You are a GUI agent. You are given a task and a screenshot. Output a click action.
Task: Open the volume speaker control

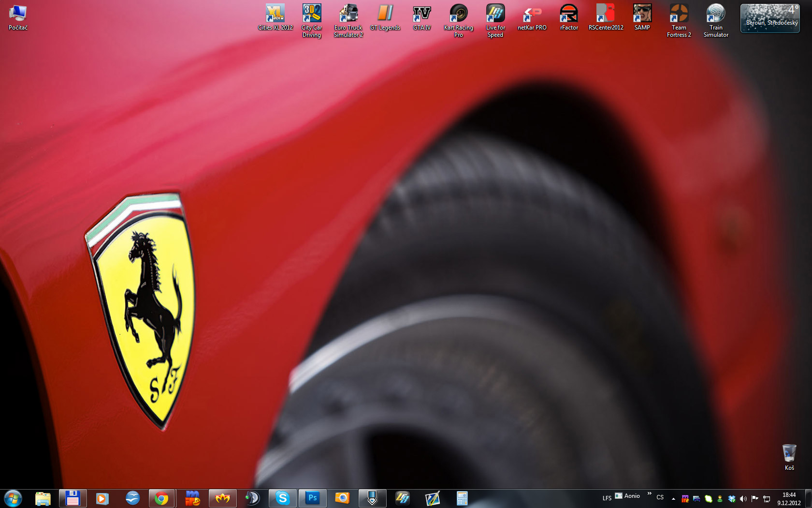743,499
